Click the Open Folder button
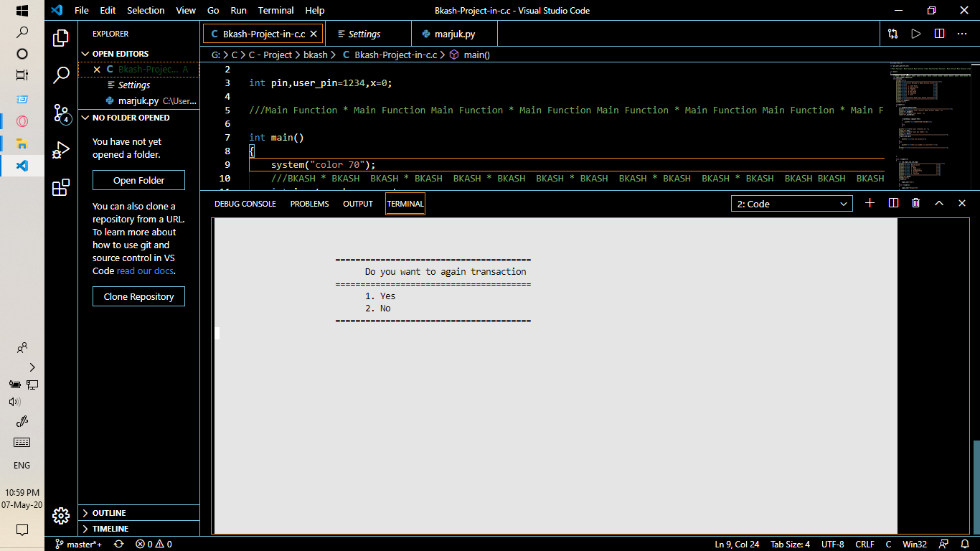 pyautogui.click(x=138, y=180)
